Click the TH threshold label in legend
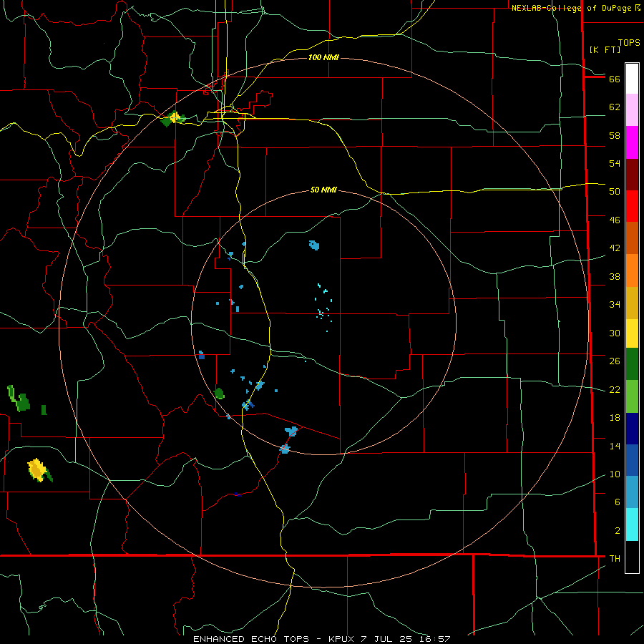The image size is (644, 644). (x=615, y=558)
